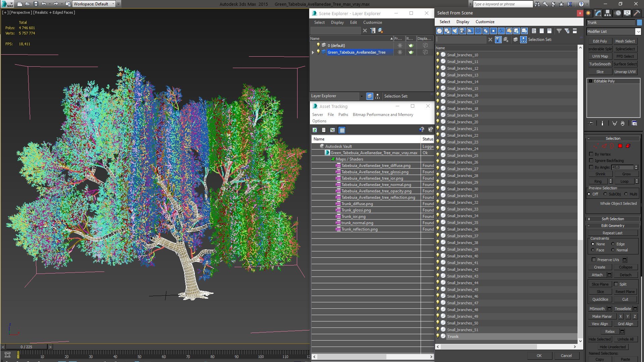The width and height of the screenshot is (644, 362).
Task: Open the Paths menu in Asset Tracking
Action: tap(343, 115)
